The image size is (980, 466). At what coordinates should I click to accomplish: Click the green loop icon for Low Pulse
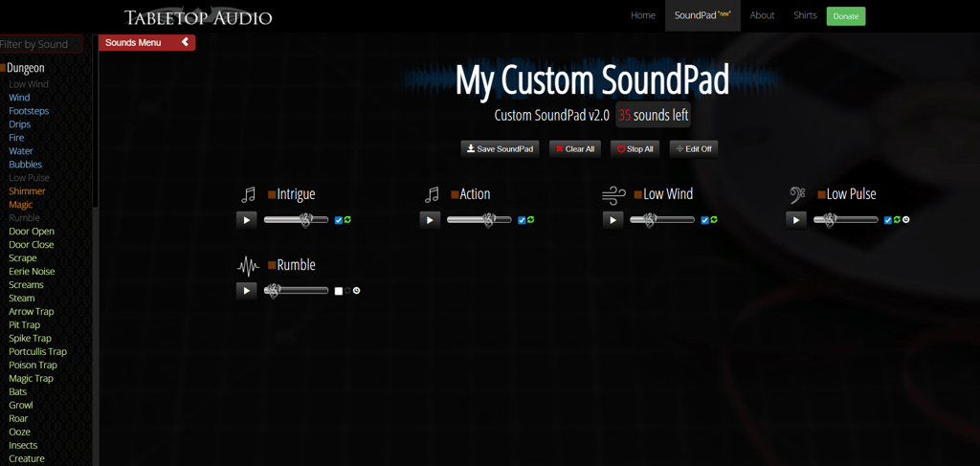pyautogui.click(x=897, y=220)
